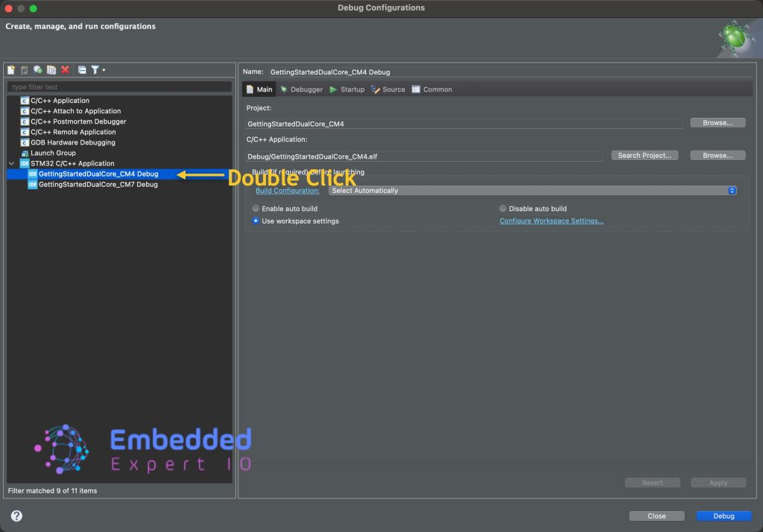Choose the Use workspace settings option
The width and height of the screenshot is (763, 532).
click(x=256, y=221)
